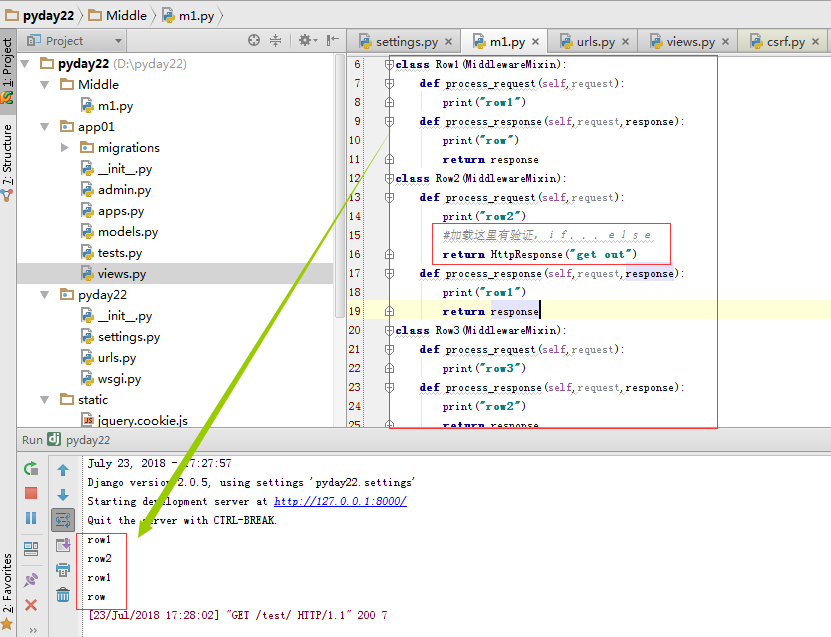
Task: Toggle soft-wrap button in console toolbar
Action: (x=63, y=519)
